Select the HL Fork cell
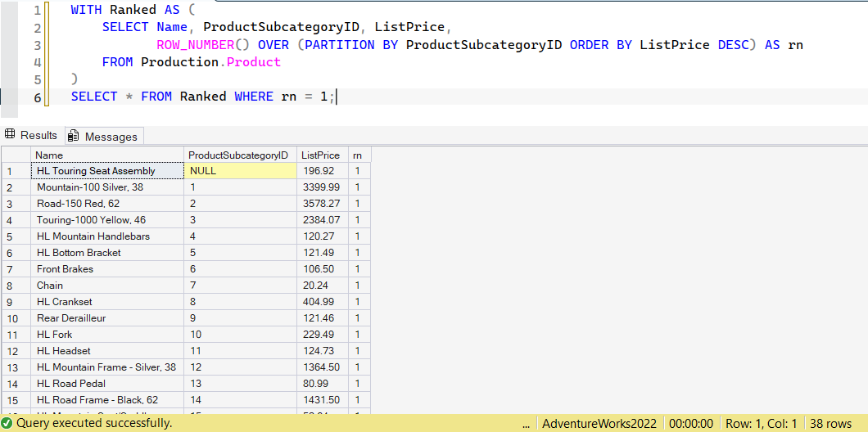Image resolution: width=868 pixels, height=432 pixels. coord(107,334)
